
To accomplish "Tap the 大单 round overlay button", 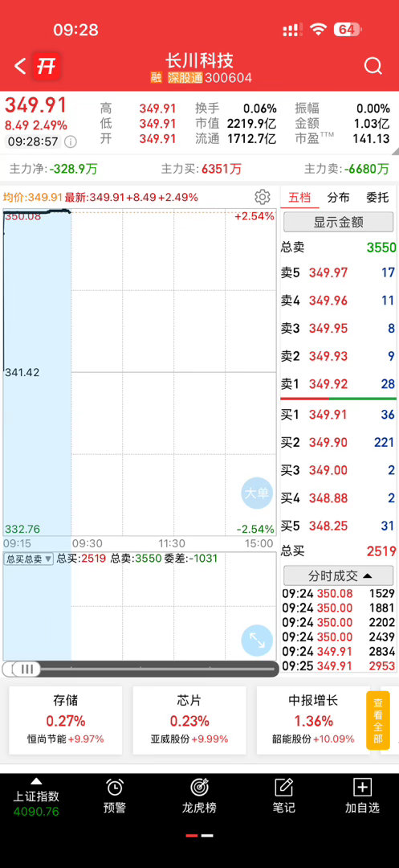I will 257,493.
